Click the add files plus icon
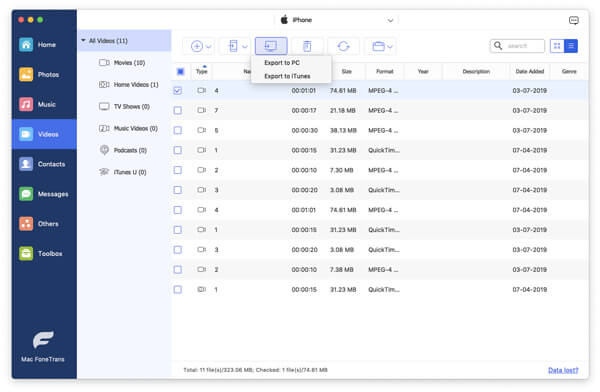The width and height of the screenshot is (600, 392). coord(197,46)
